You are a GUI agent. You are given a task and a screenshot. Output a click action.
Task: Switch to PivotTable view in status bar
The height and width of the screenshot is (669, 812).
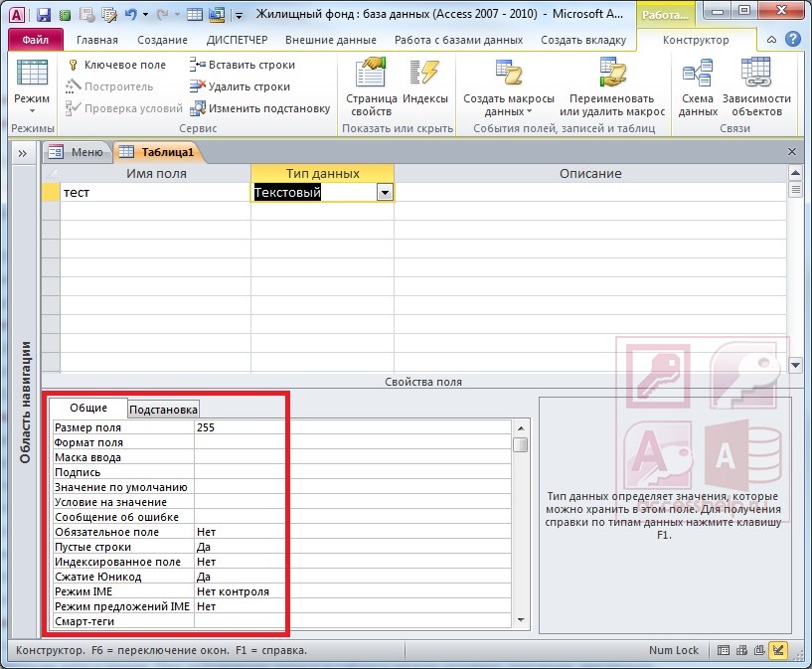click(741, 650)
